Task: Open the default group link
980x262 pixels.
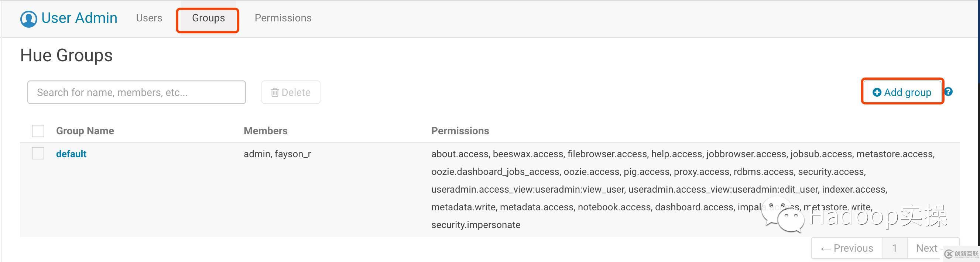Action: (71, 154)
